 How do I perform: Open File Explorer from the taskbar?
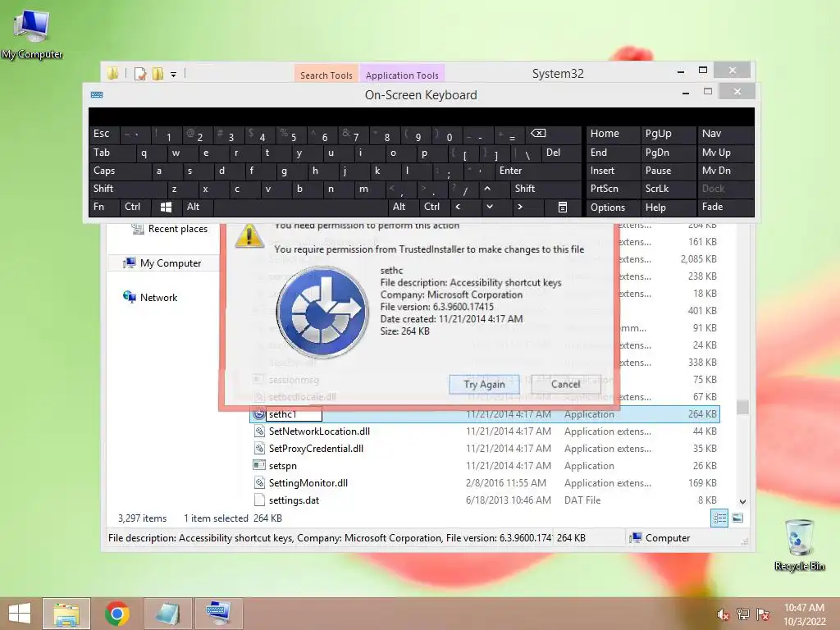click(66, 614)
